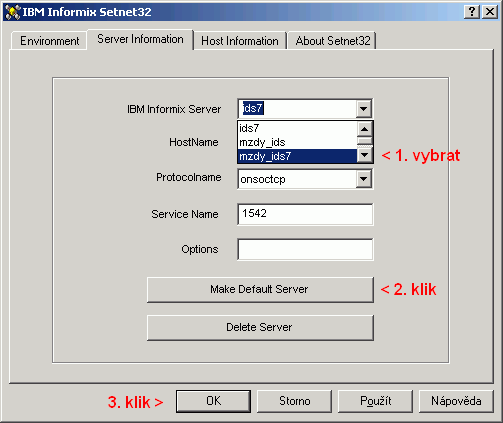
Task: Open the About Setnet32 tab
Action: pos(332,41)
